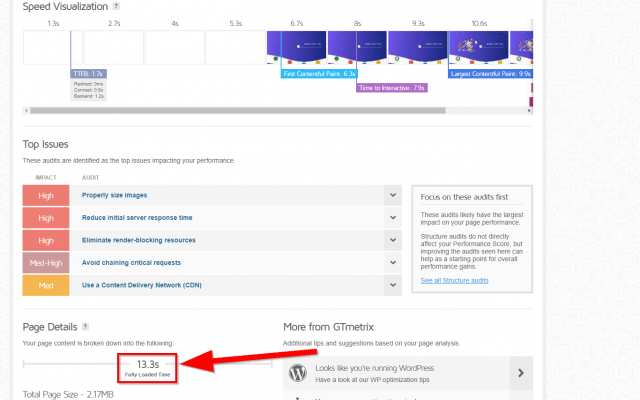Open the Speed Visualization help icon
640x400 pixels.
tap(116, 6)
